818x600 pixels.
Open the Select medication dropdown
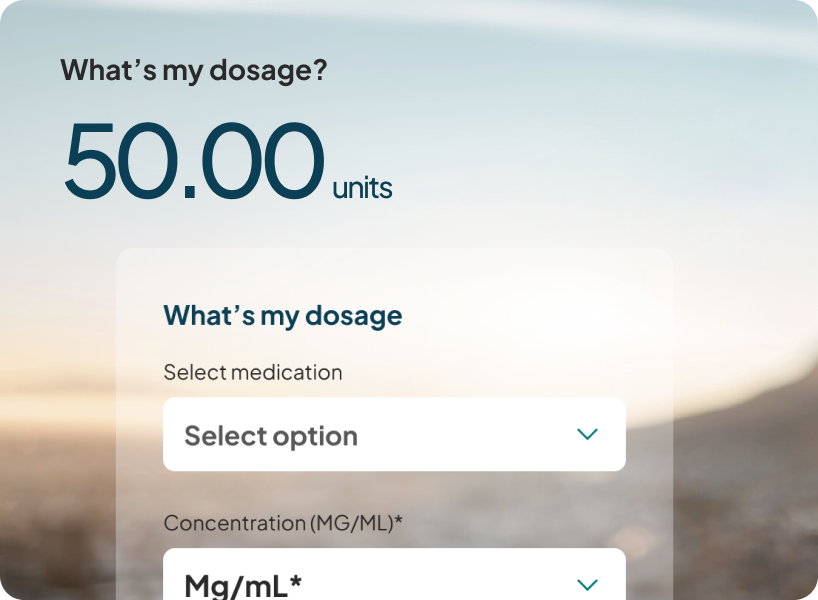click(x=394, y=435)
